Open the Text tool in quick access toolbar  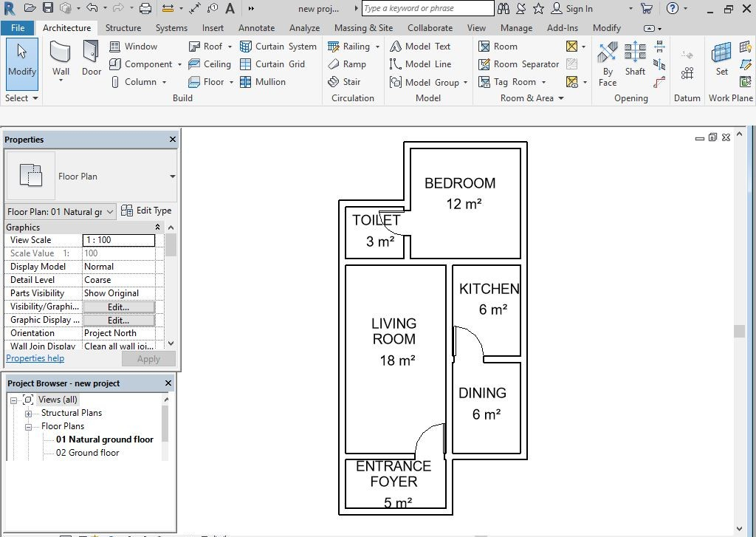[230, 8]
